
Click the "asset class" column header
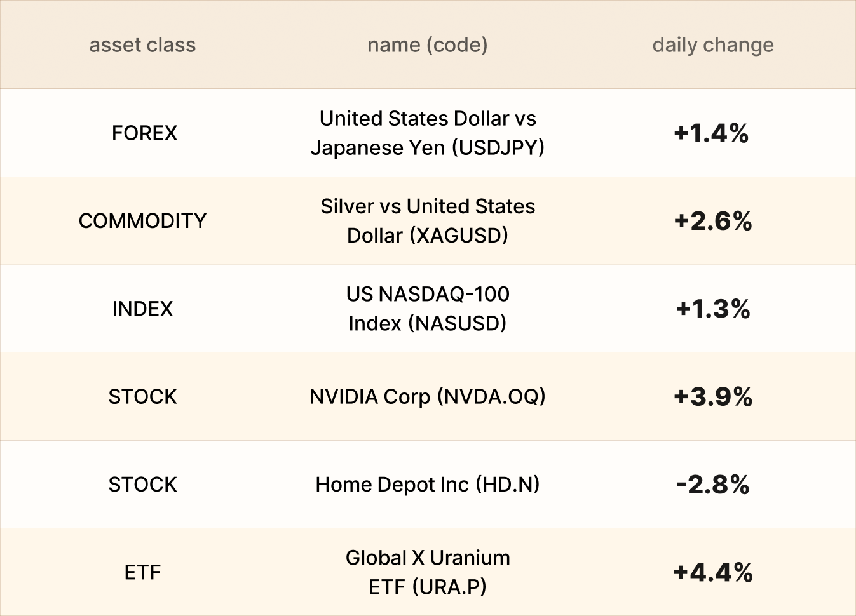142,45
